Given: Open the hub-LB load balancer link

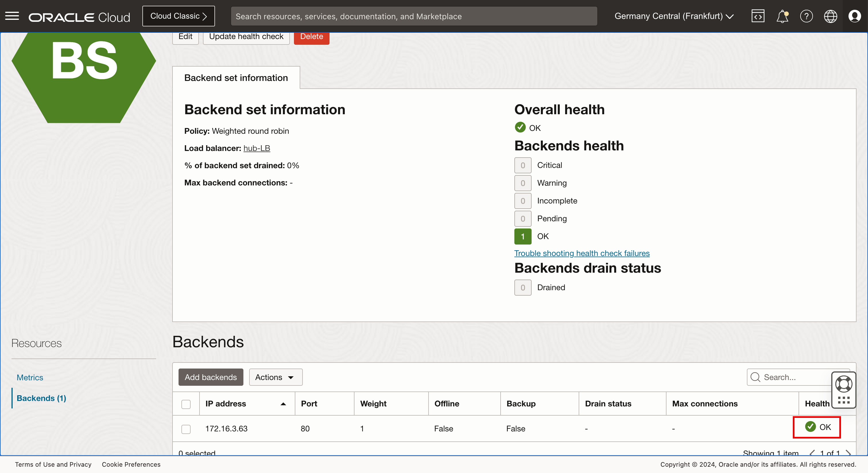Looking at the screenshot, I should pyautogui.click(x=256, y=148).
